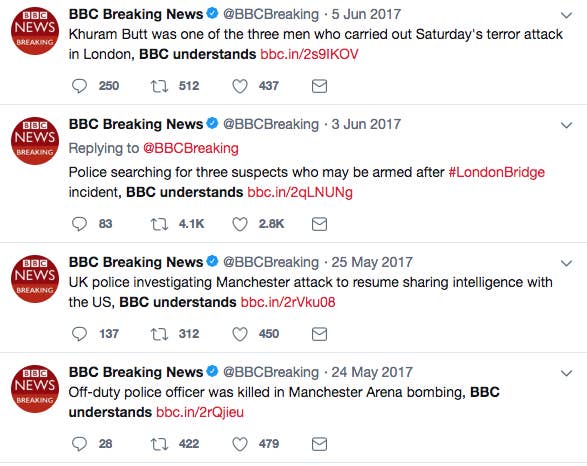Reply to the Khuram Butt tweet
Viewport: 587px width, 466px height.
[x=79, y=86]
